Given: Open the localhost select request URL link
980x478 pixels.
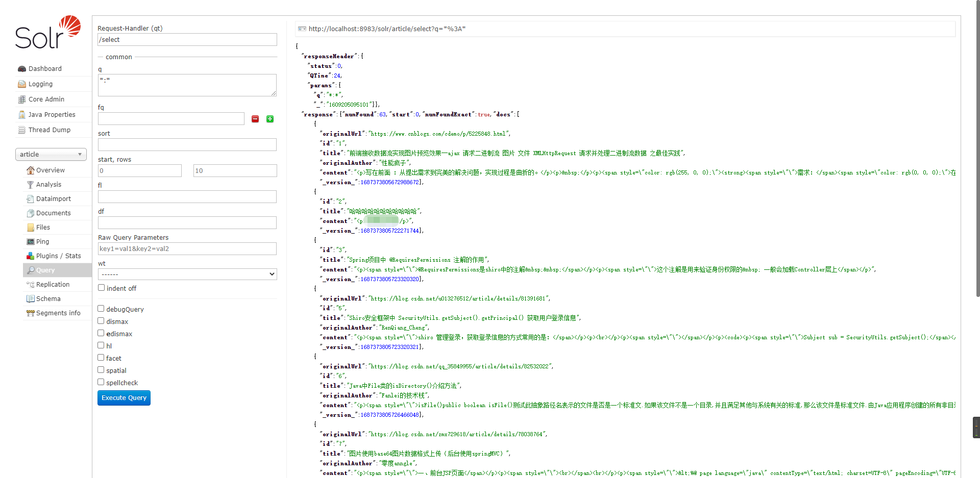Looking at the screenshot, I should click(x=387, y=29).
